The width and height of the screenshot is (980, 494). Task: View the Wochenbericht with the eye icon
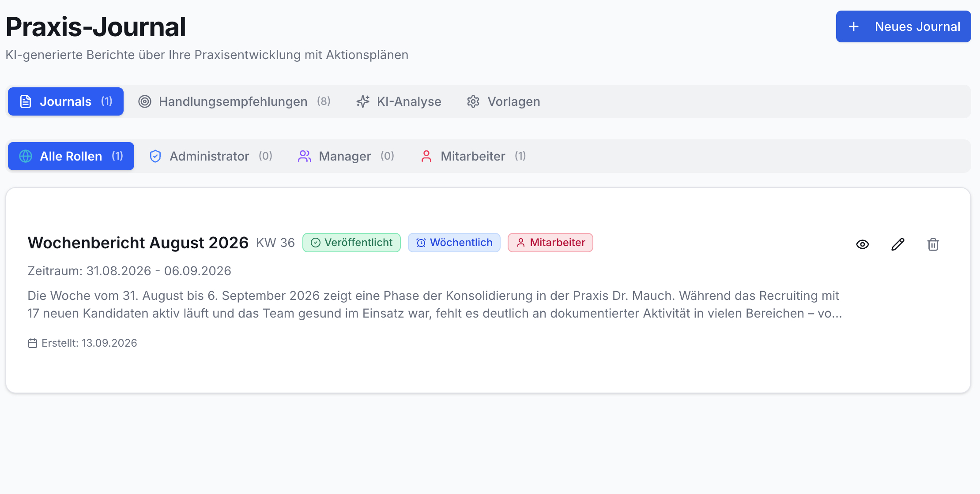(863, 244)
